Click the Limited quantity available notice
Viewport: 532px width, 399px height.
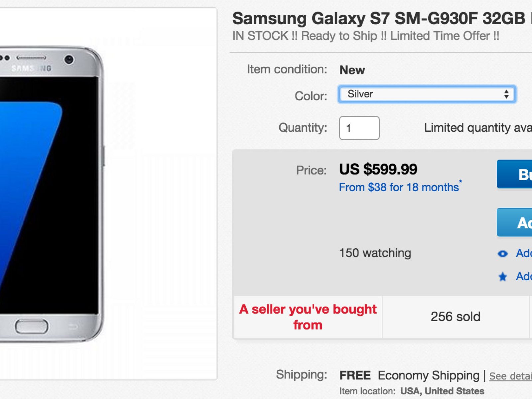[x=478, y=128]
